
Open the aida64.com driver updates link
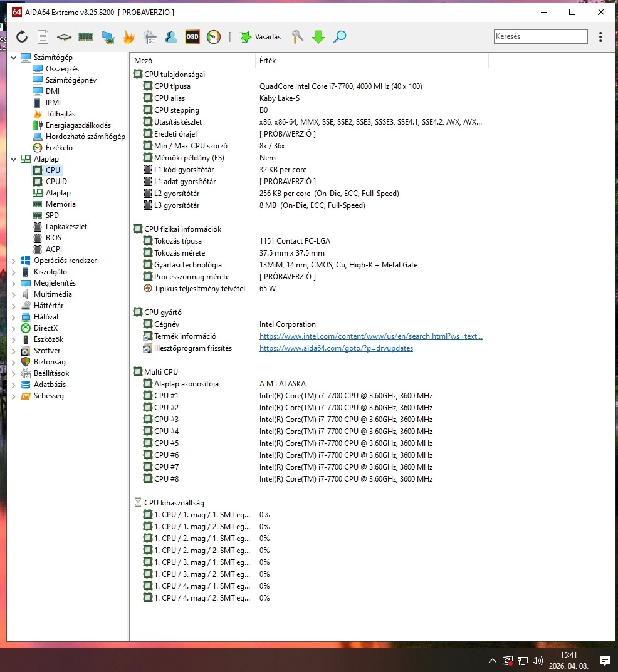pyautogui.click(x=336, y=348)
